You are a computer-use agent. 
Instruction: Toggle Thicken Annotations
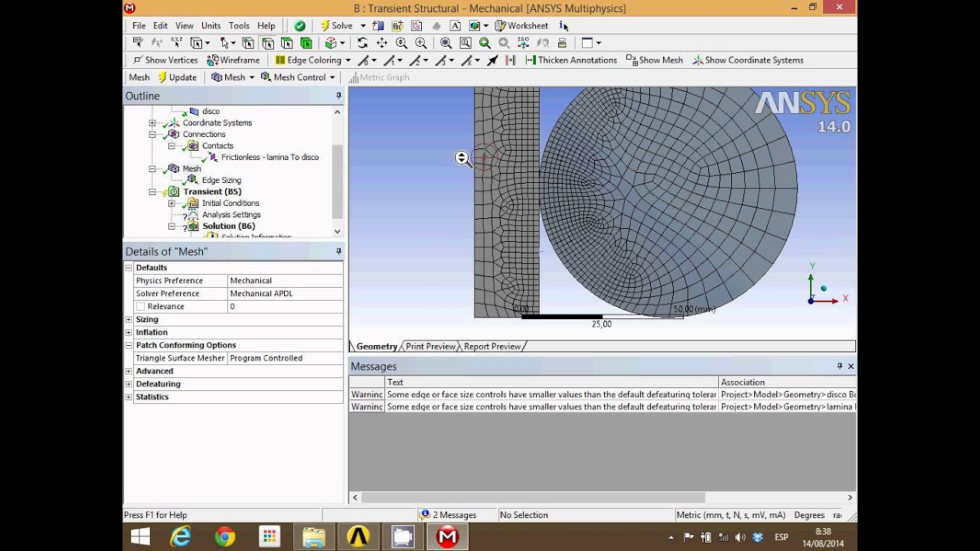(x=571, y=60)
